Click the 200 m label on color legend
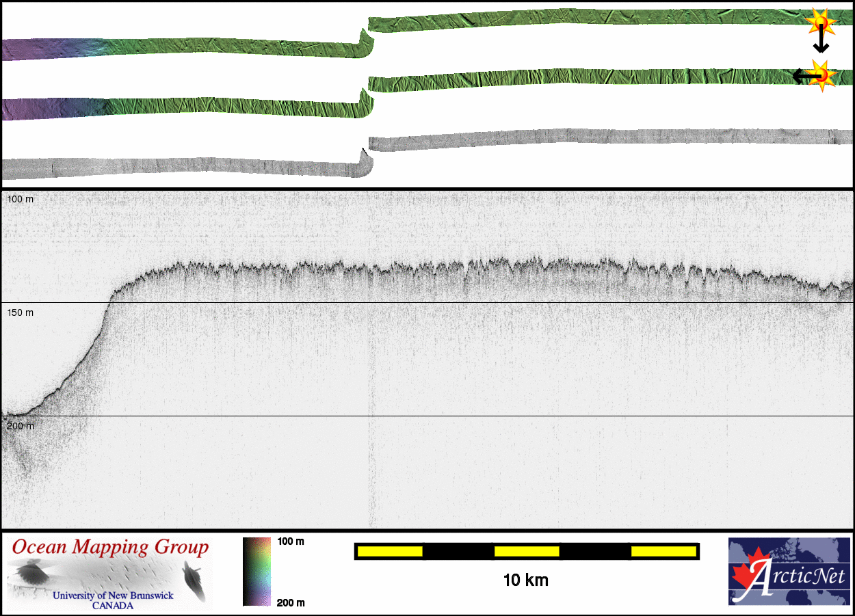 [291, 602]
